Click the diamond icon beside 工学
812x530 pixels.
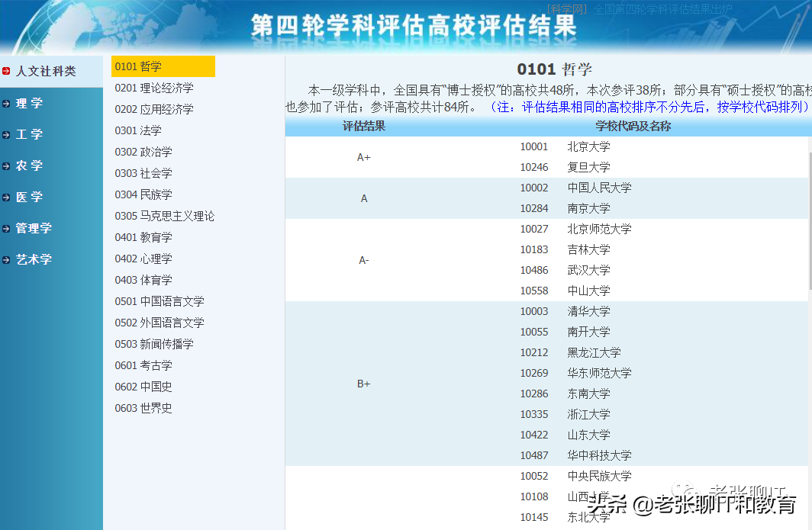8,133
